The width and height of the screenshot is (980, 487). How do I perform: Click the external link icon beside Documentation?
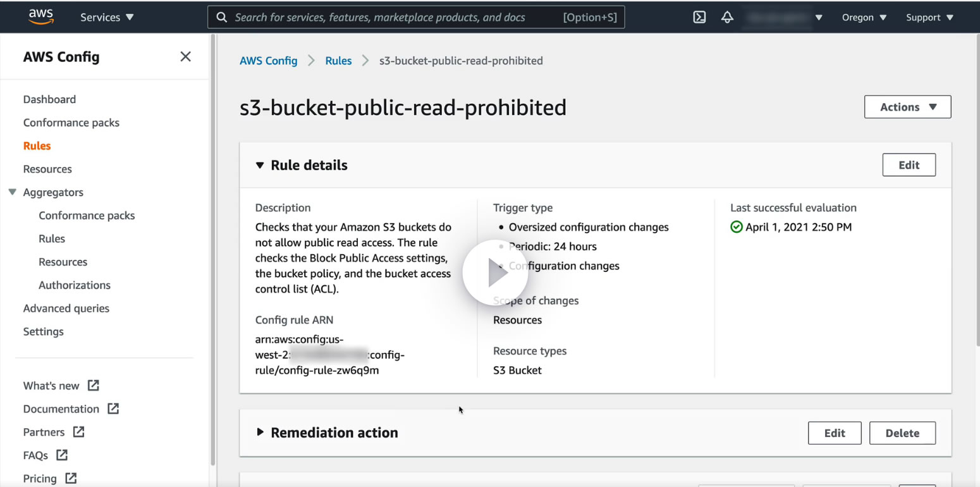[113, 409]
